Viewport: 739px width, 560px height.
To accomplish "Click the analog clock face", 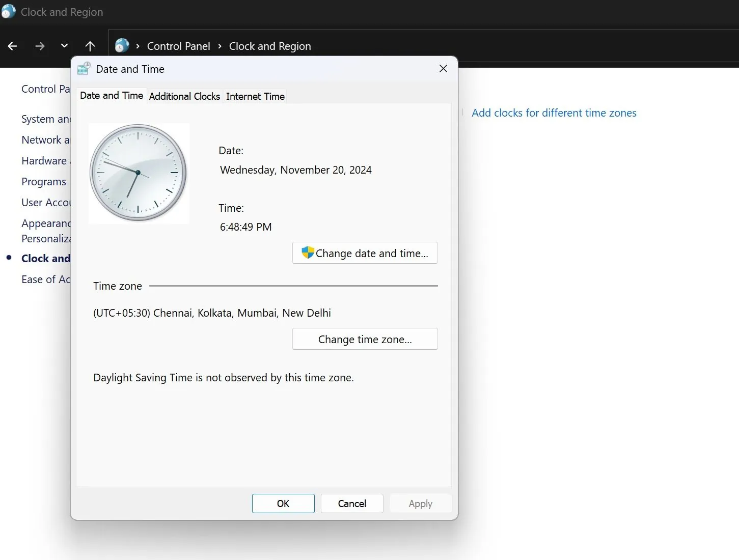I will click(x=138, y=173).
